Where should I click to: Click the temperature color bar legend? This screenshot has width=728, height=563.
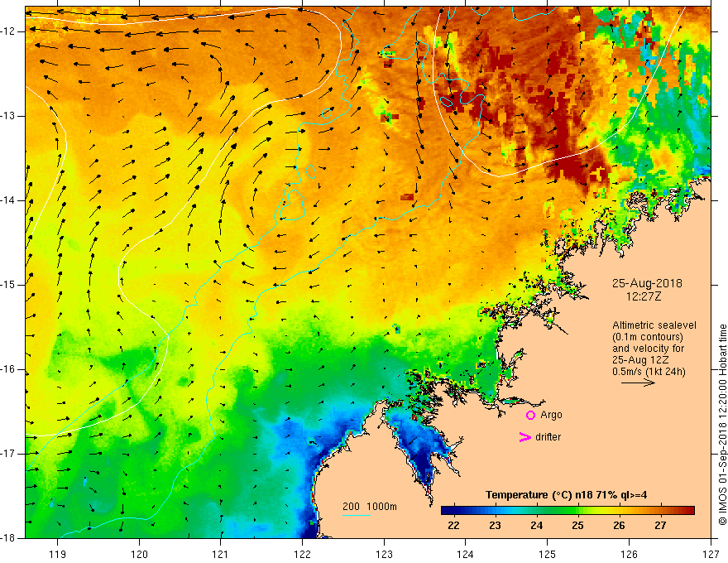click(568, 511)
